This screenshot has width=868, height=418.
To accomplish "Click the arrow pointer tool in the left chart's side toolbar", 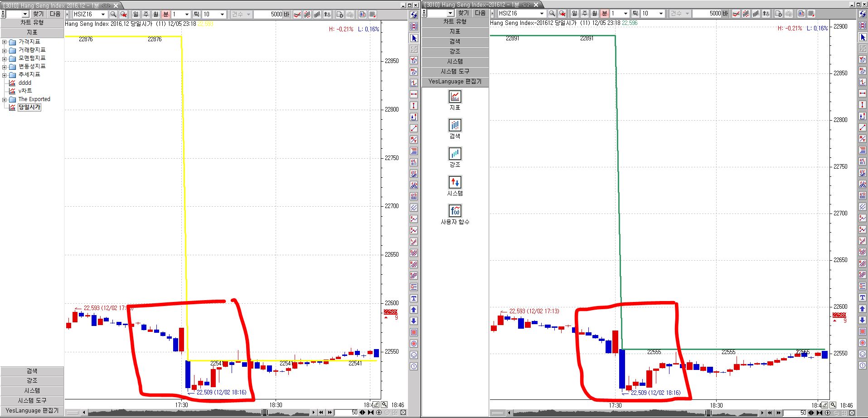I will click(414, 38).
